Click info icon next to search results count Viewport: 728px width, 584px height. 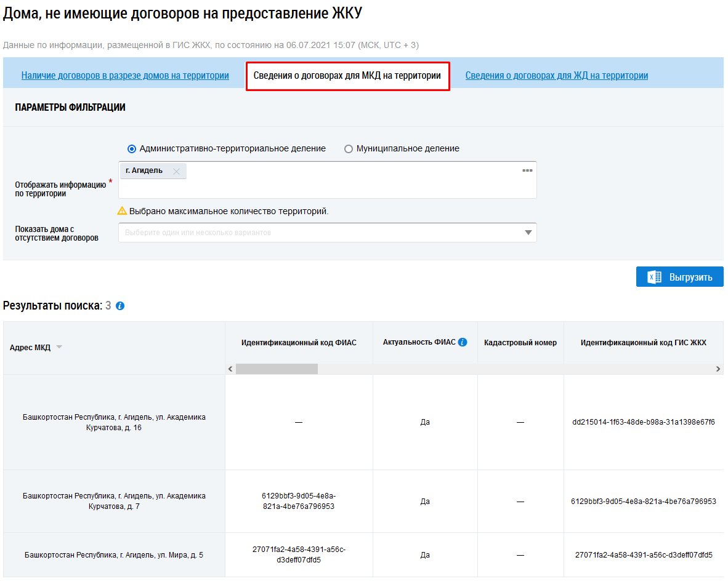[x=119, y=306]
